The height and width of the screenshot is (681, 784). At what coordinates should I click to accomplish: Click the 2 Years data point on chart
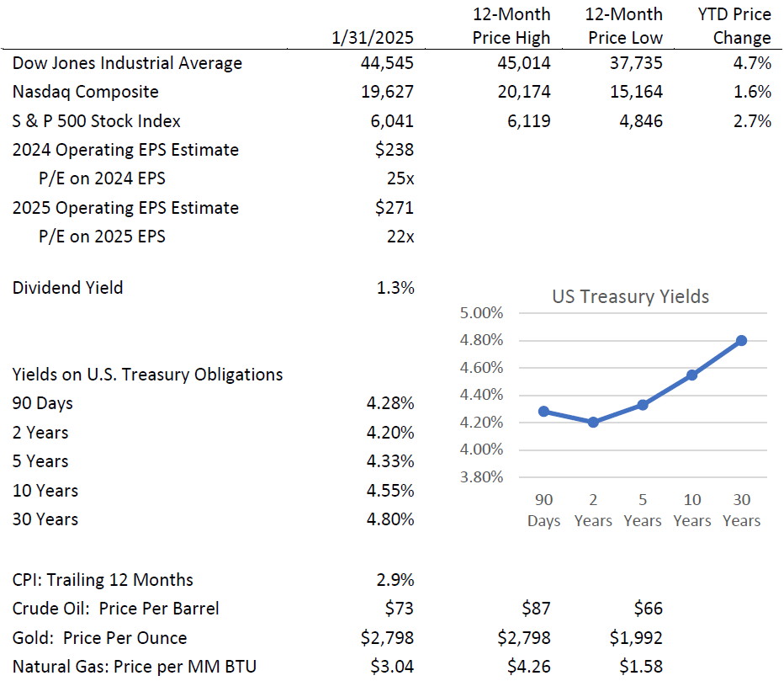(593, 423)
